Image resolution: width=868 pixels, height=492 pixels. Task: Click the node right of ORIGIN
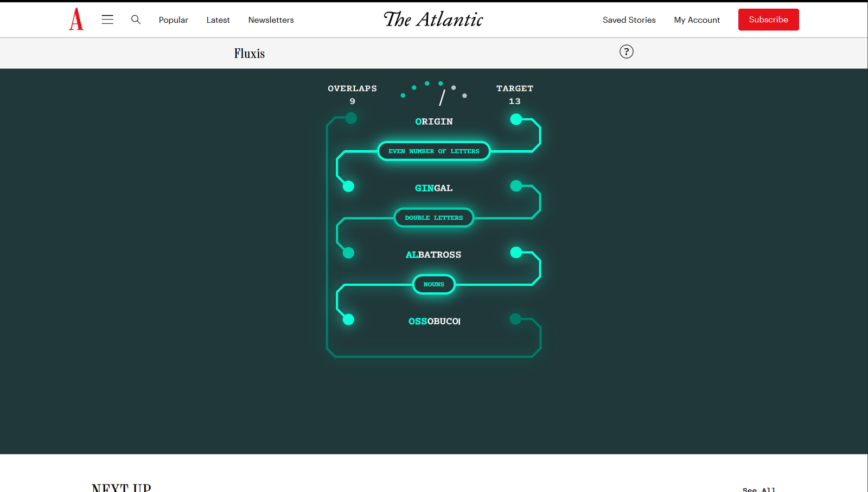pyautogui.click(x=516, y=119)
